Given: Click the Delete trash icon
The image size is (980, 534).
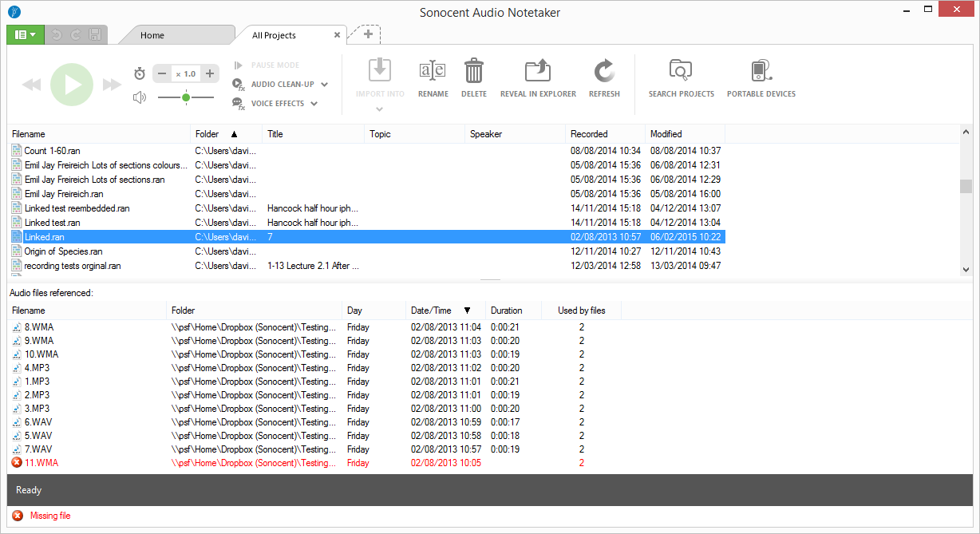Looking at the screenshot, I should (474, 71).
